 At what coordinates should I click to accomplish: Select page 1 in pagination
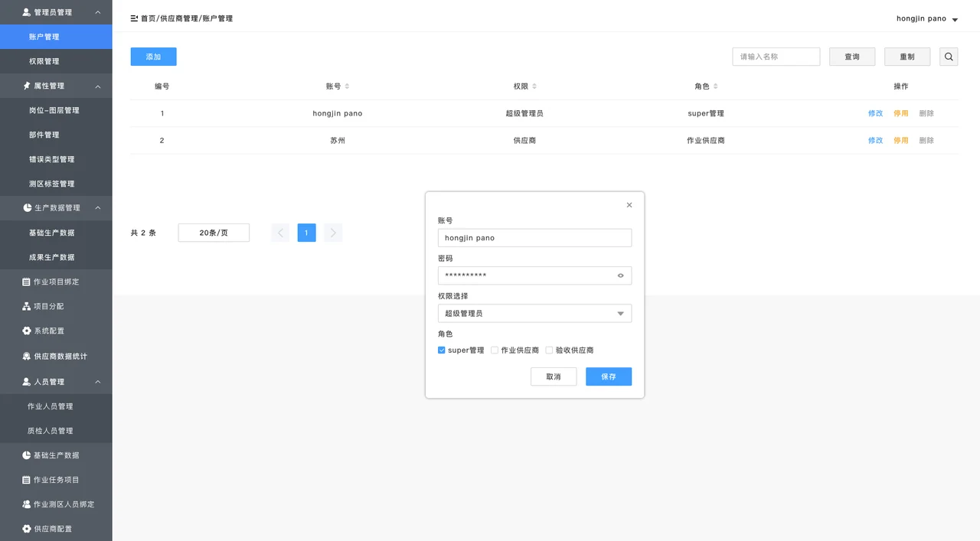306,233
